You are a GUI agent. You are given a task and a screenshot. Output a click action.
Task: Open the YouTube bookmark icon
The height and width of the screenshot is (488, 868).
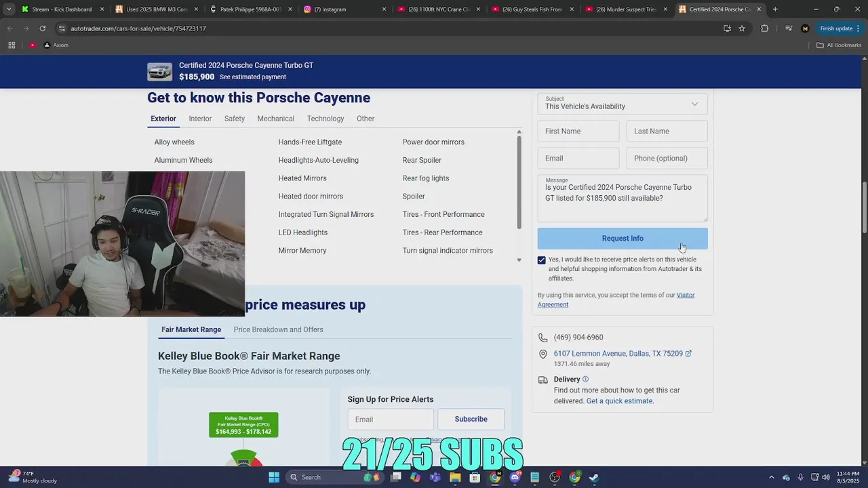tap(33, 45)
